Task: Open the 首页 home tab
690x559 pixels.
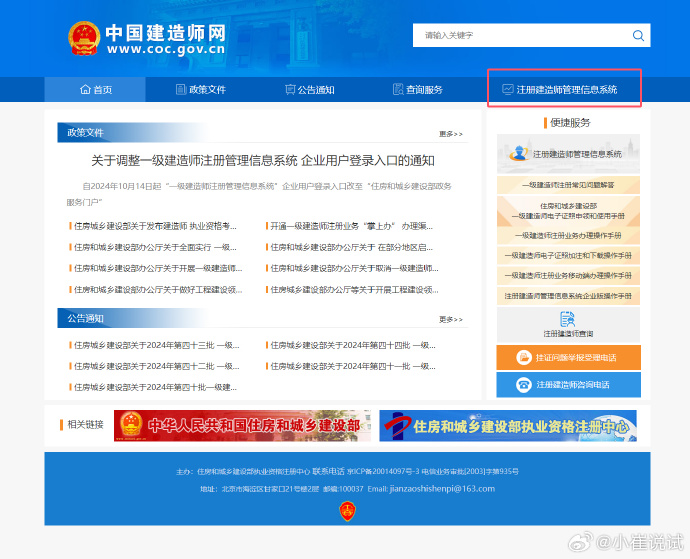Action: coord(96,90)
